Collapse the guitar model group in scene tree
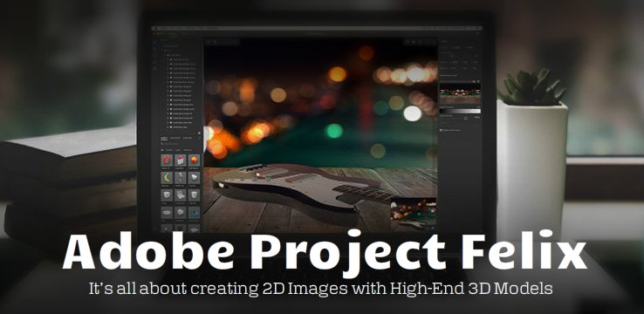 [x=167, y=55]
